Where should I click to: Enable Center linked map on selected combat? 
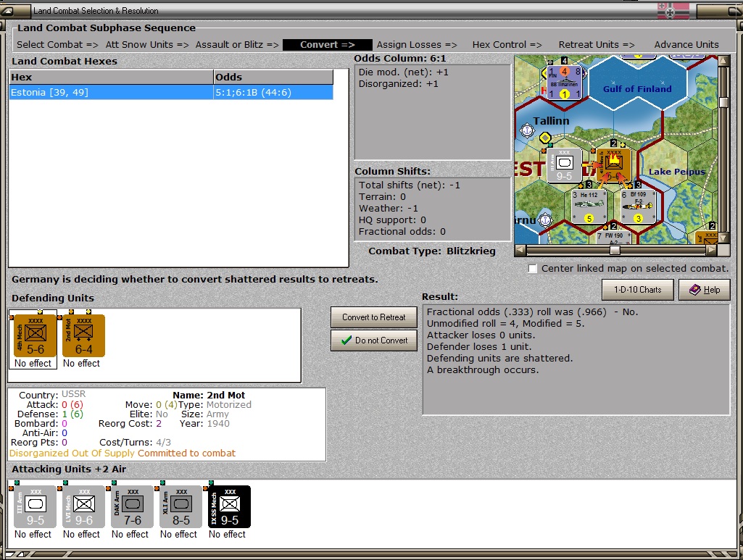click(533, 269)
